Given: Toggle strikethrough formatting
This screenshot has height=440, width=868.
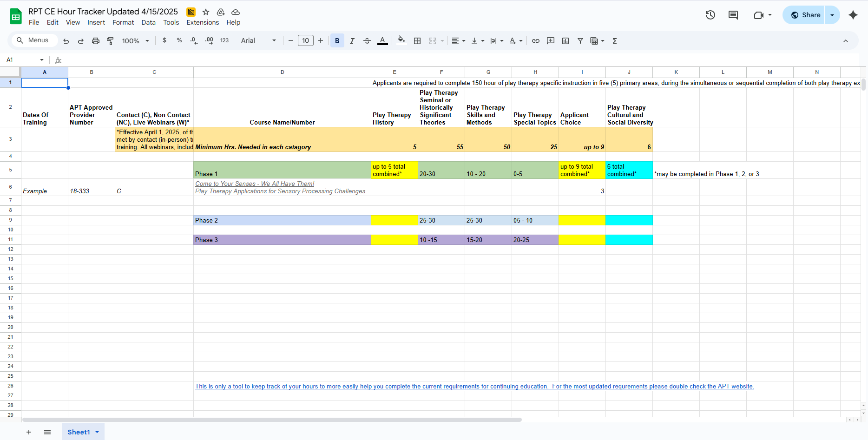Looking at the screenshot, I should pos(367,41).
